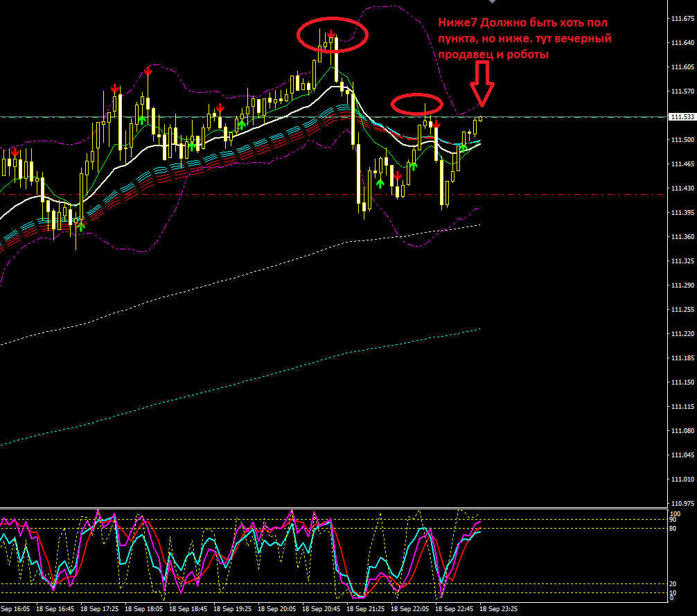
Task: Click the 18 Sep 19:25 time label
Action: 233,609
